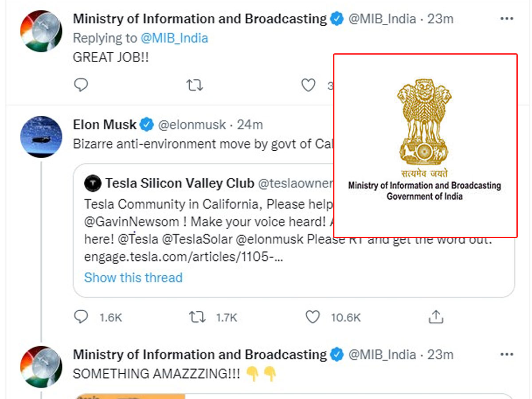
Task: Open the @MIB_India replying-to mention
Action: point(174,38)
